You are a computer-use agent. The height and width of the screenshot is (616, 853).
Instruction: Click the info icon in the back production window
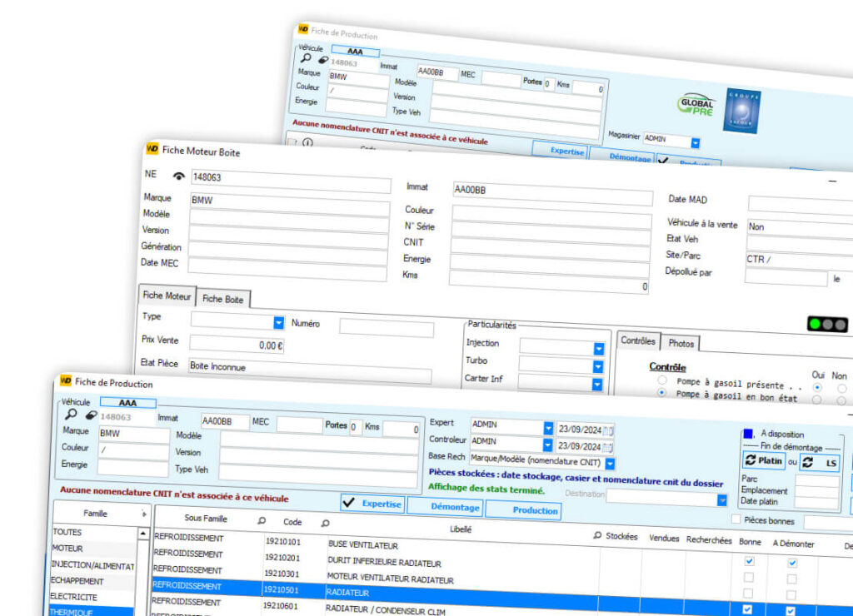click(x=308, y=142)
